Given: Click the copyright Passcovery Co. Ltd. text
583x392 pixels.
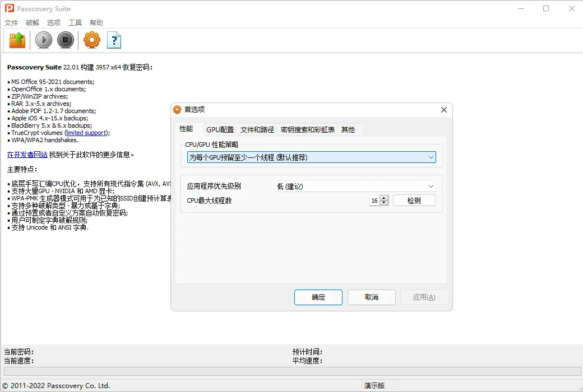Looking at the screenshot, I should coord(56,386).
